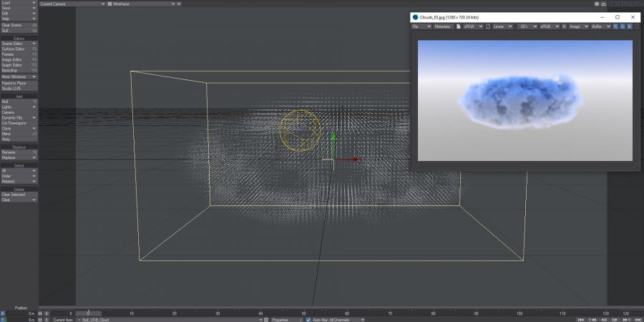Viewport: 644px width, 322px height.
Task: Click the Metadata button
Action: pyautogui.click(x=443, y=26)
